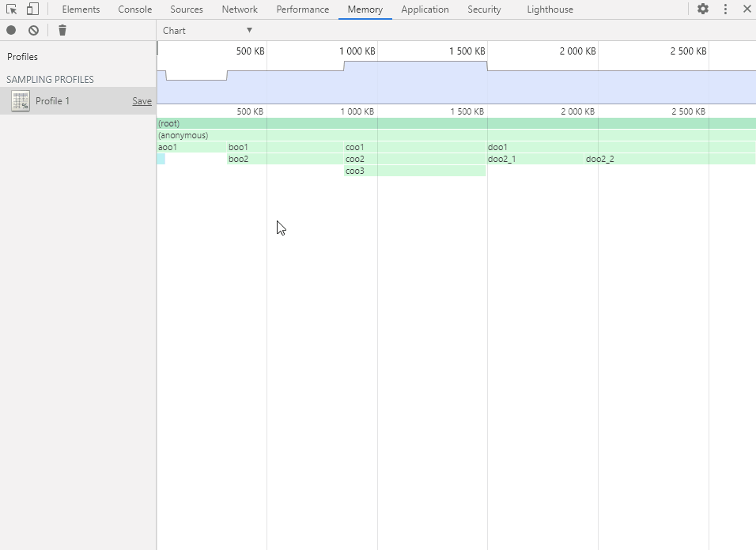Select the Profile 1 table icon
Viewport: 756px width, 550px height.
point(21,101)
